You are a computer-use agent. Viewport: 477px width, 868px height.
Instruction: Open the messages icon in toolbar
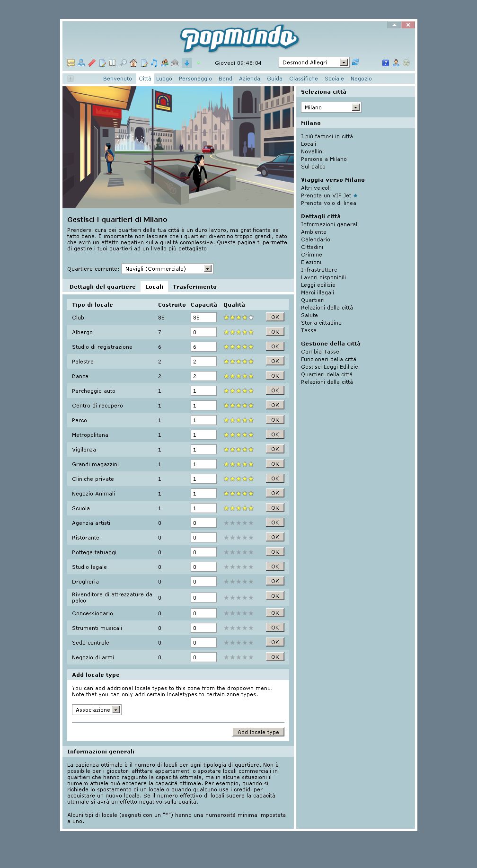[x=71, y=62]
